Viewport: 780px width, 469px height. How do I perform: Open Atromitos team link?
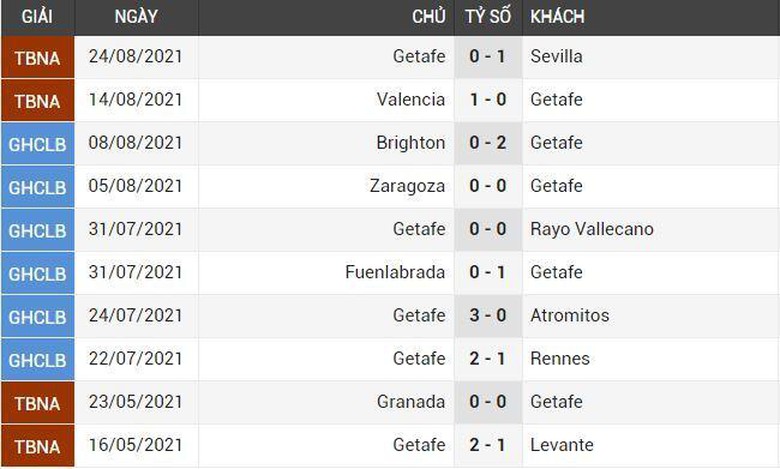pyautogui.click(x=570, y=315)
